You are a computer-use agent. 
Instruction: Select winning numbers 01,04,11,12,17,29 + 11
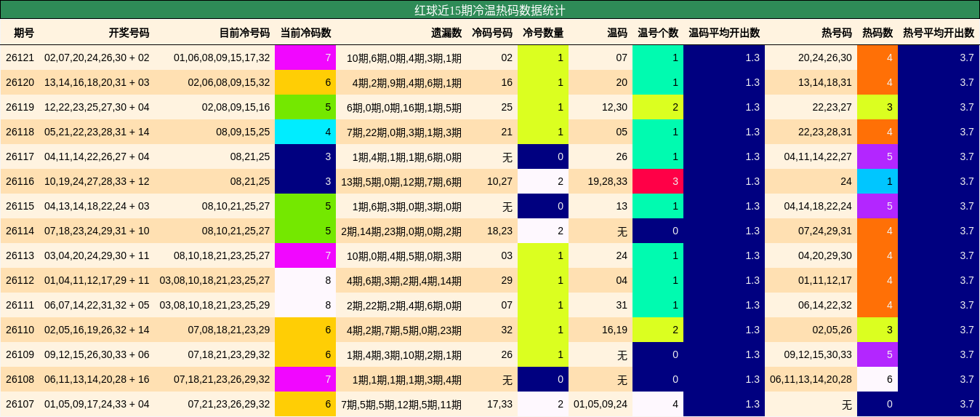click(x=97, y=280)
